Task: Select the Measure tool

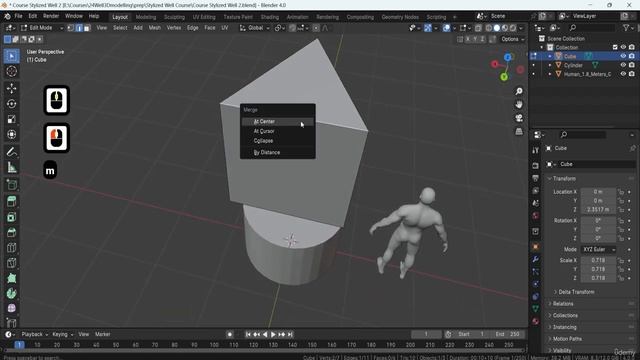Action: coord(11,167)
